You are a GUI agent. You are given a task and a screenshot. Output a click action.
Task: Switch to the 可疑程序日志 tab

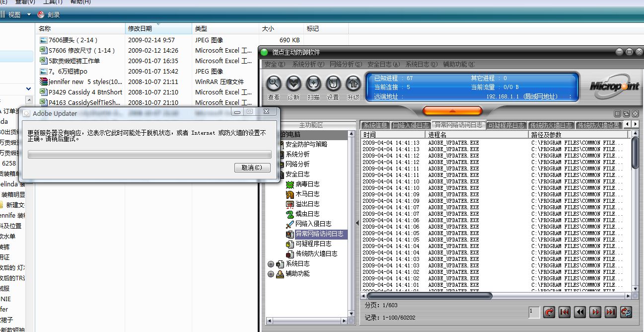[506, 125]
